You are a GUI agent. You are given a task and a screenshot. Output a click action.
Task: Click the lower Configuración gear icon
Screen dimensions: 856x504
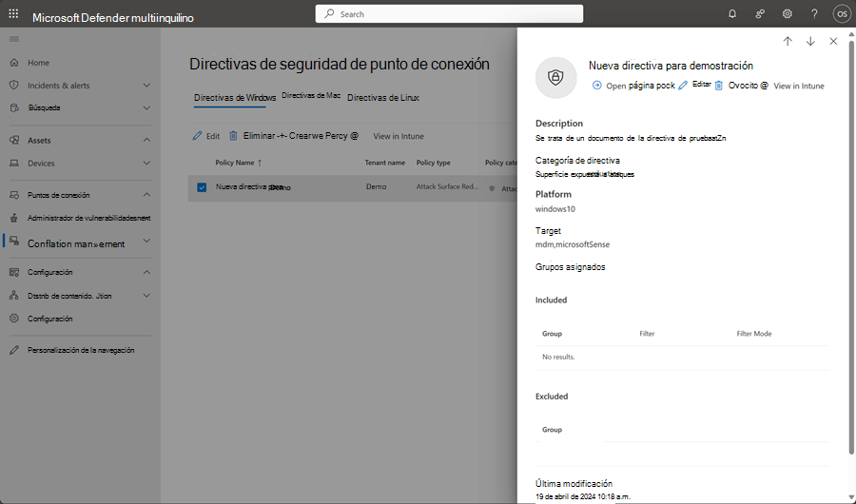(14, 319)
